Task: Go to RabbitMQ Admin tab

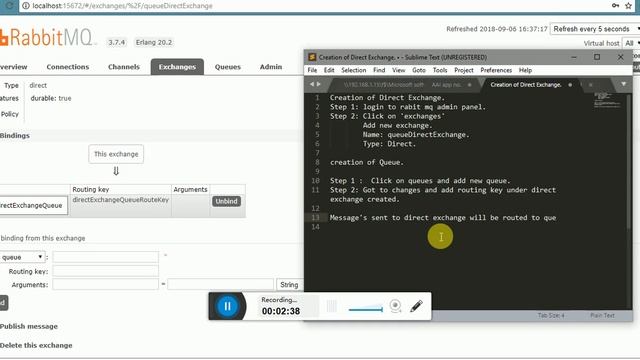Action: (271, 67)
